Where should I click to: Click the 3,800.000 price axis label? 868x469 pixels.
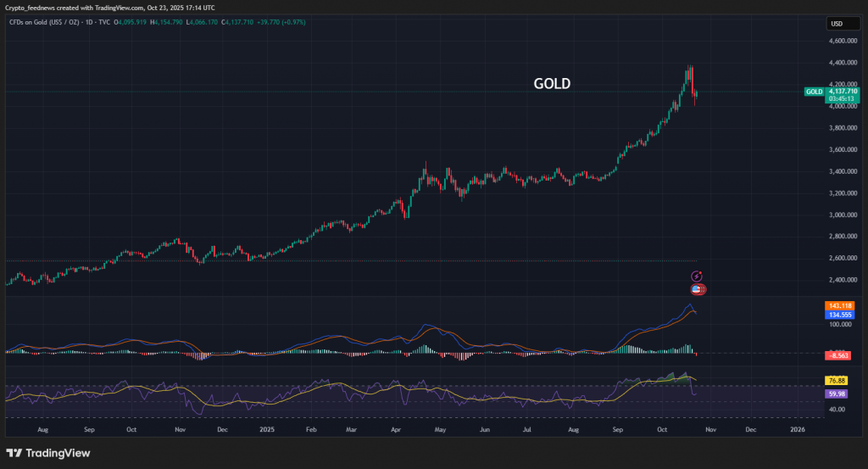[x=843, y=128]
